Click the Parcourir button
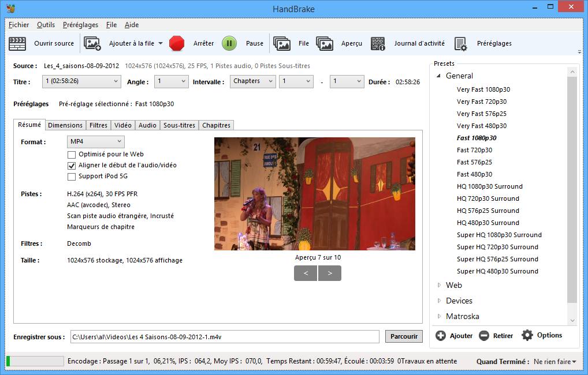The width and height of the screenshot is (588, 375). coord(404,336)
